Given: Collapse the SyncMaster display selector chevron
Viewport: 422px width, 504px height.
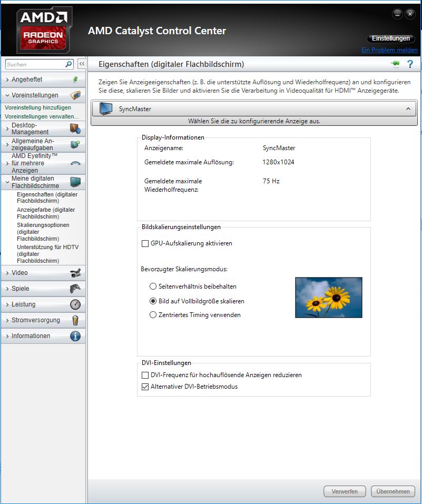Looking at the screenshot, I should (408, 108).
